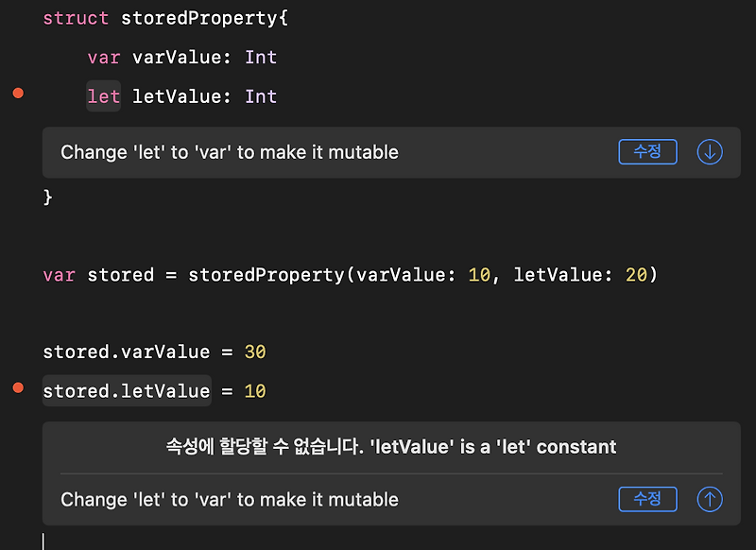The image size is (756, 550).
Task: Click the circled down-arrow on the first fix-it banner
Action: pos(710,151)
